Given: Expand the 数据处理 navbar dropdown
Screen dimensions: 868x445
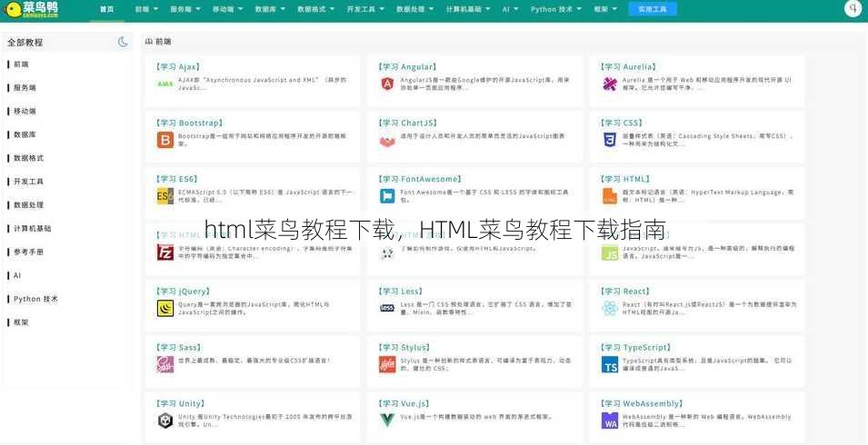Looking at the screenshot, I should (414, 9).
